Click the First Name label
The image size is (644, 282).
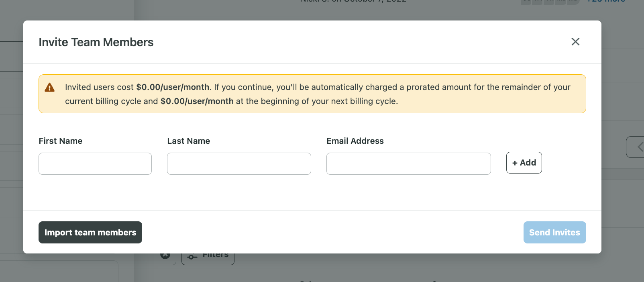(61, 141)
